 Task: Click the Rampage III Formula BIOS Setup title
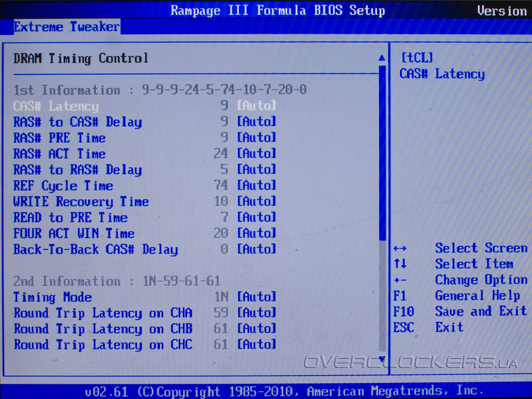[x=278, y=10]
